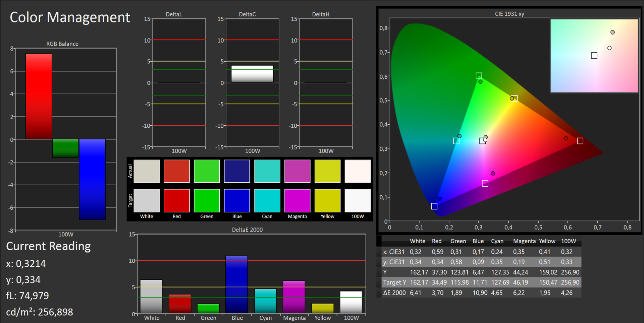Click the Blue bar in DeltaE 2000 chart

tap(237, 284)
